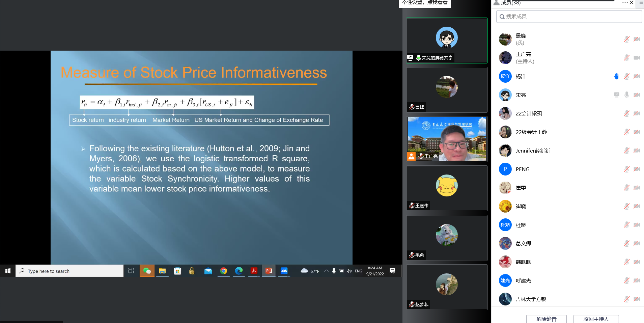Click the microphone icon for 宋亮
Image resolution: width=644 pixels, height=323 pixels.
click(626, 95)
